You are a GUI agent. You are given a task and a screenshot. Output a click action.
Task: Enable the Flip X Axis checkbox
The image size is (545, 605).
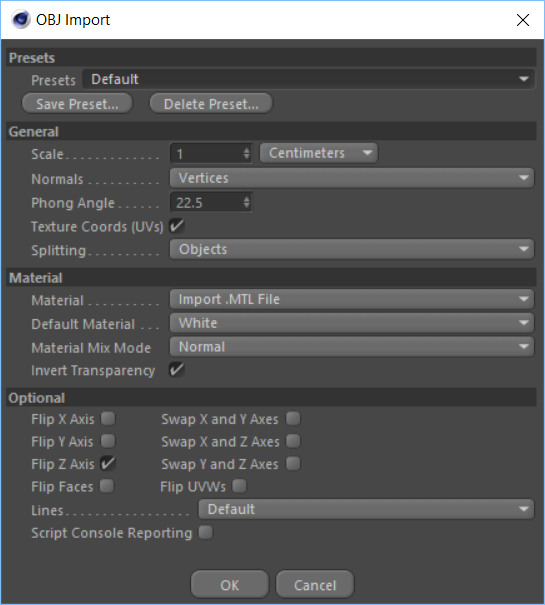coord(108,419)
